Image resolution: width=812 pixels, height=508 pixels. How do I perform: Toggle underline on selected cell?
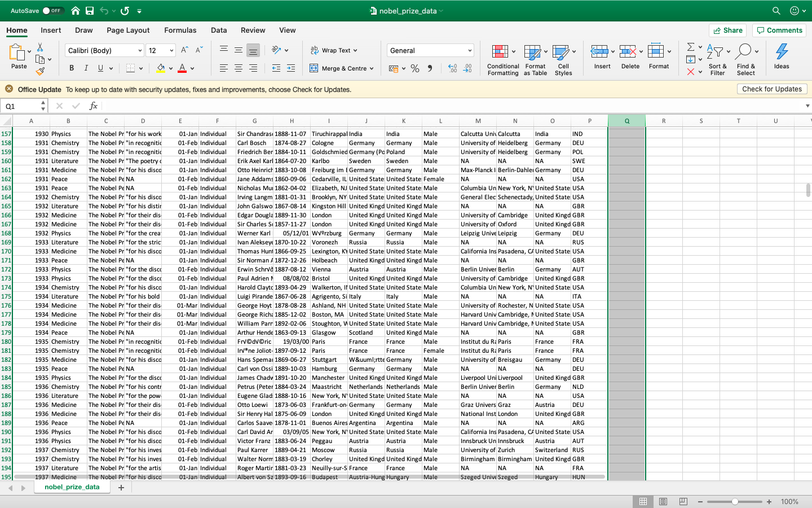101,68
